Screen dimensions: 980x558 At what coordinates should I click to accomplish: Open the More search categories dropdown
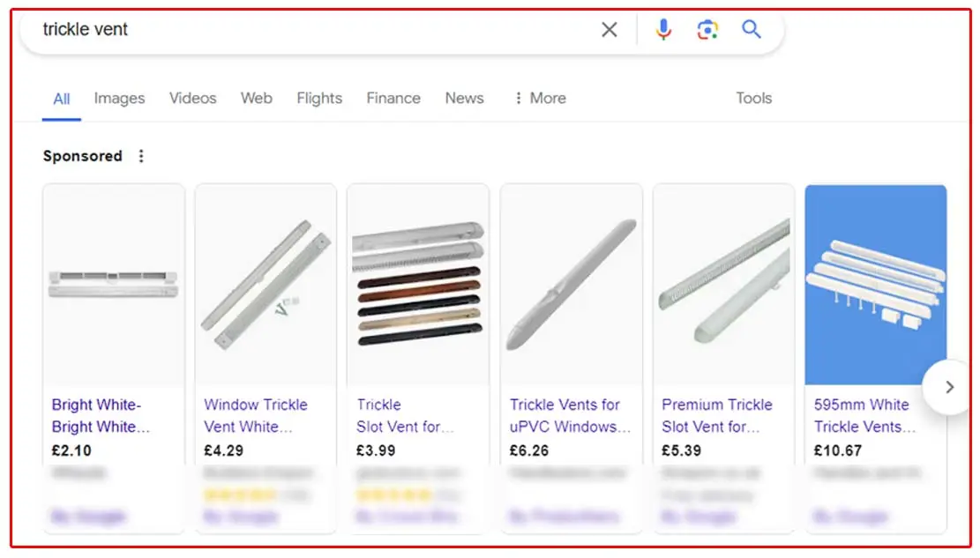tap(539, 98)
